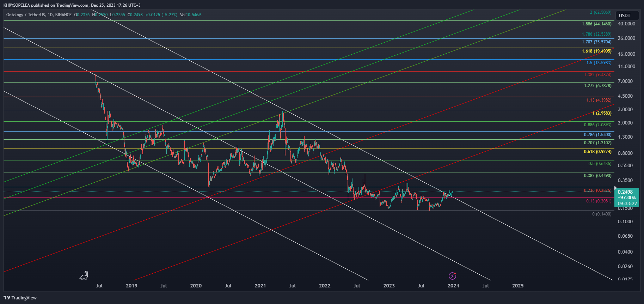Click the current price label 0.2498

tap(625, 192)
